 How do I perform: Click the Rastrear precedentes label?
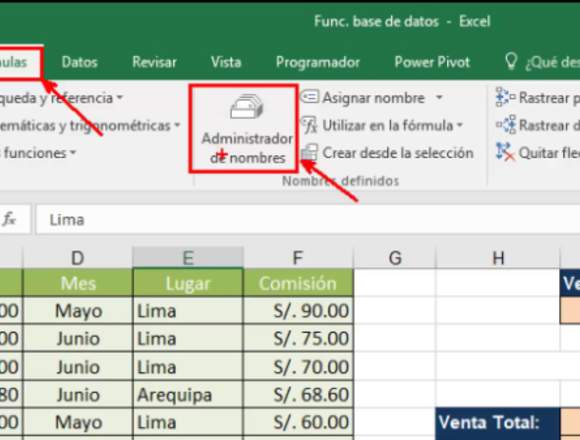549,98
